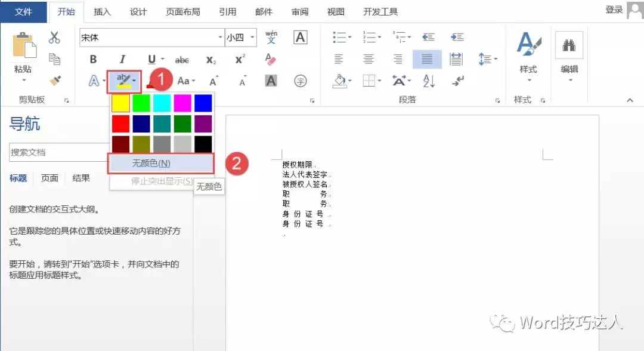This screenshot has height=351, width=644.
Task: Enable justified text alignment
Action: click(426, 59)
